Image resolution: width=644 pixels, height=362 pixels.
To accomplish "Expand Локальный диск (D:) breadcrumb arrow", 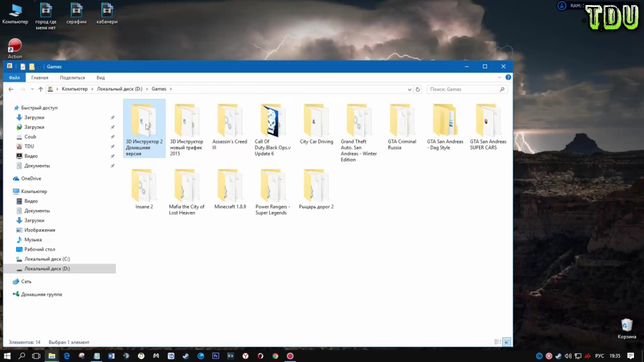I will click(147, 89).
